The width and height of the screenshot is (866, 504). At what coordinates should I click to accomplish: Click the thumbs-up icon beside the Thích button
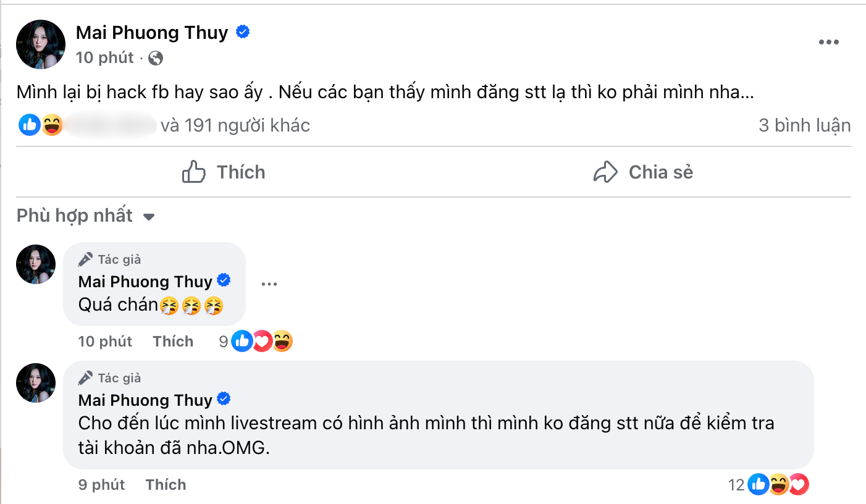(194, 172)
